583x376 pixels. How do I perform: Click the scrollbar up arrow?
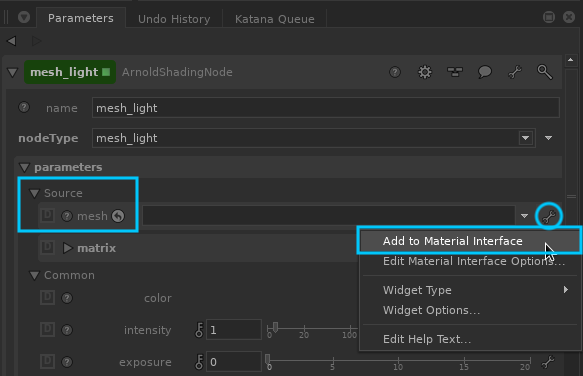tap(571, 60)
